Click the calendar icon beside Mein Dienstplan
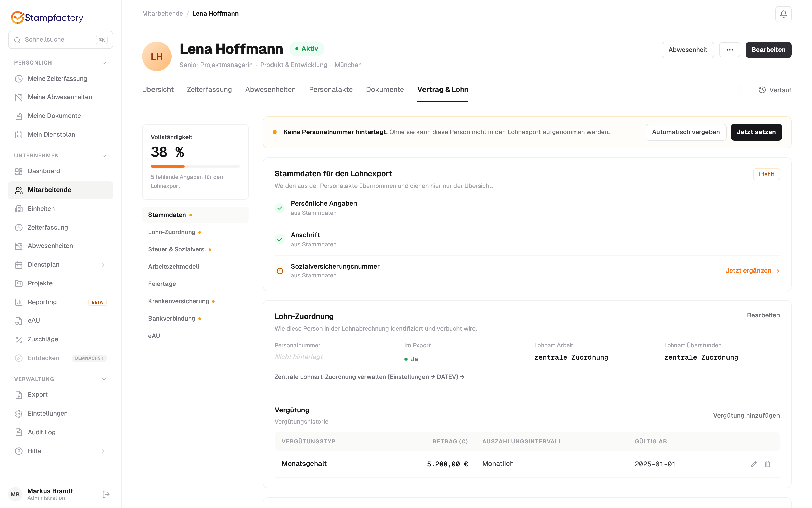This screenshot has height=508, width=812. pos(19,135)
